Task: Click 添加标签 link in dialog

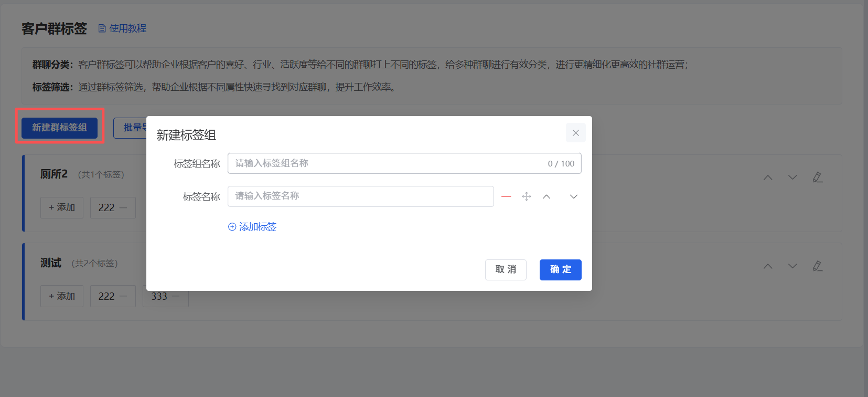Action: (x=252, y=227)
